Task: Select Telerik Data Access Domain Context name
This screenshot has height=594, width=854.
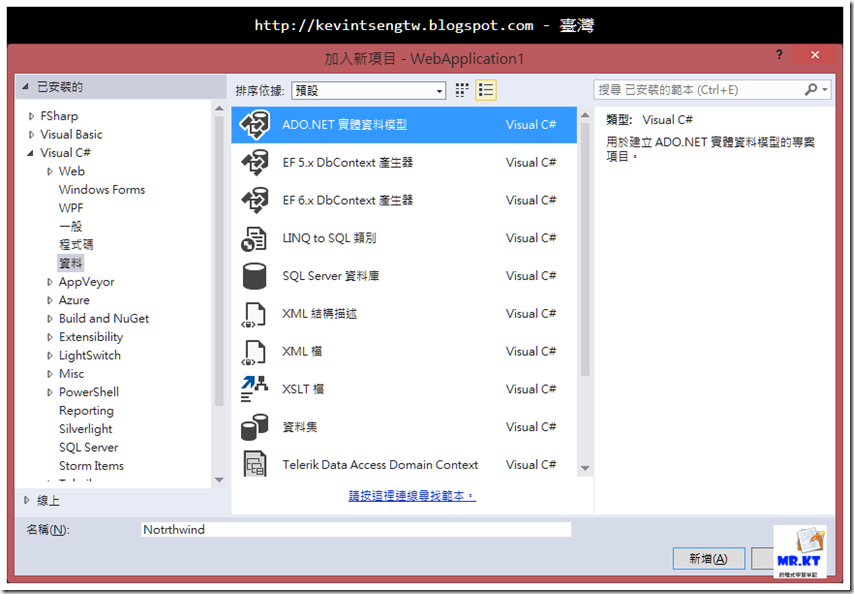Action: click(x=380, y=464)
